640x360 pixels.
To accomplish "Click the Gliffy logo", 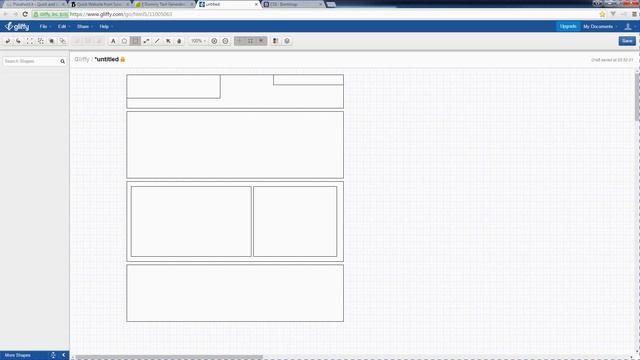I will tap(17, 27).
